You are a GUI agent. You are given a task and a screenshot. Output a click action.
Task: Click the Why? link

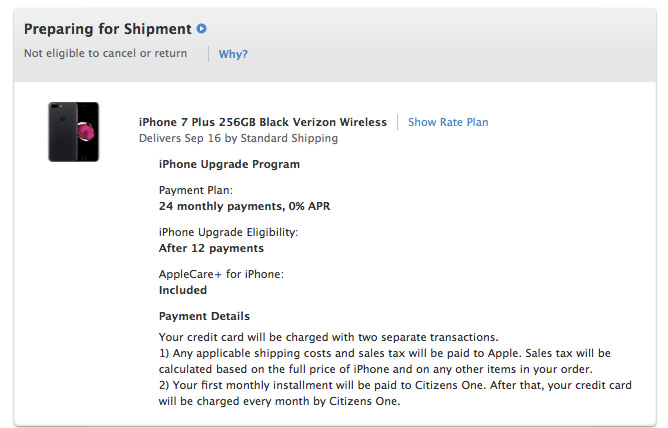[x=233, y=54]
